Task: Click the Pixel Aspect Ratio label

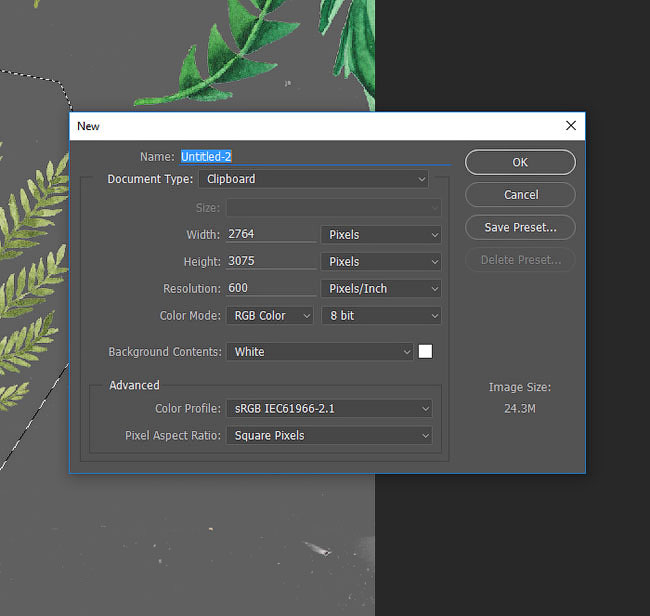Action: [173, 436]
